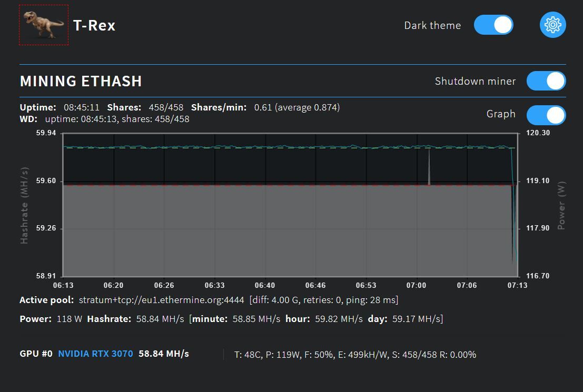Viewport: 583px width, 392px height.
Task: Click the Uptime value 08:45:11
Action: 82,107
